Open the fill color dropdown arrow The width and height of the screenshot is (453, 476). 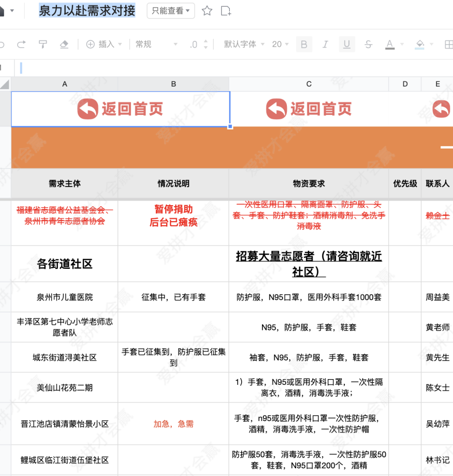(x=431, y=45)
